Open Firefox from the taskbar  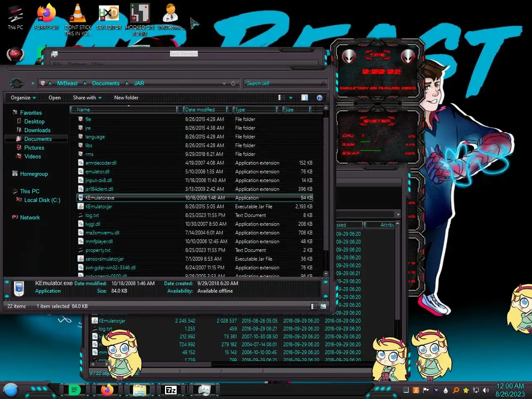[107, 390]
